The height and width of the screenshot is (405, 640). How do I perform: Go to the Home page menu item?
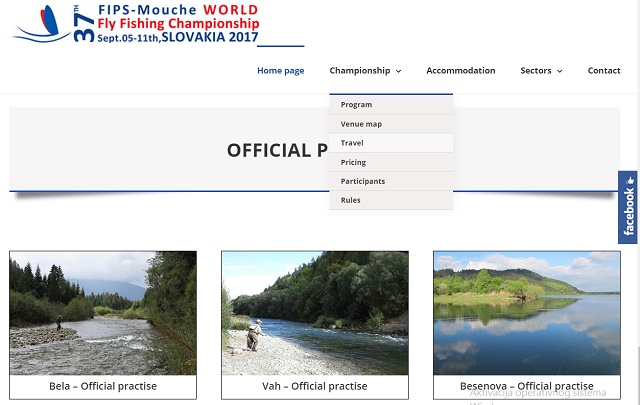280,71
